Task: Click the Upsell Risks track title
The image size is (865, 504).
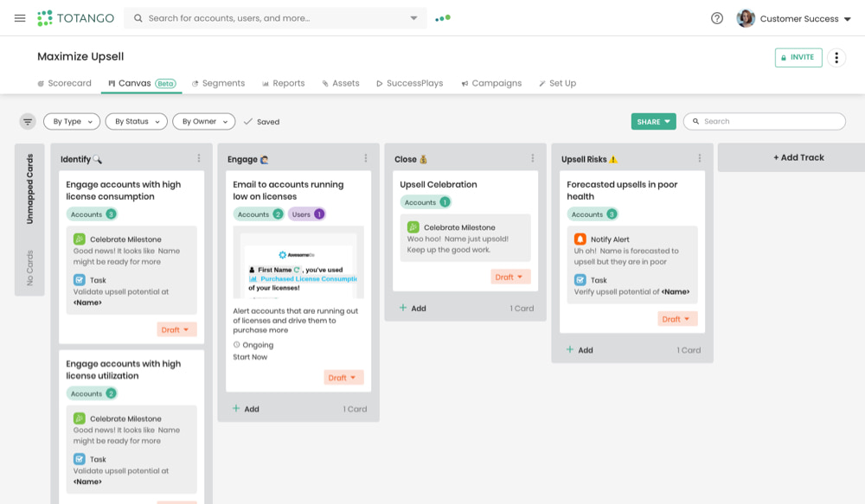Action: [x=589, y=159]
